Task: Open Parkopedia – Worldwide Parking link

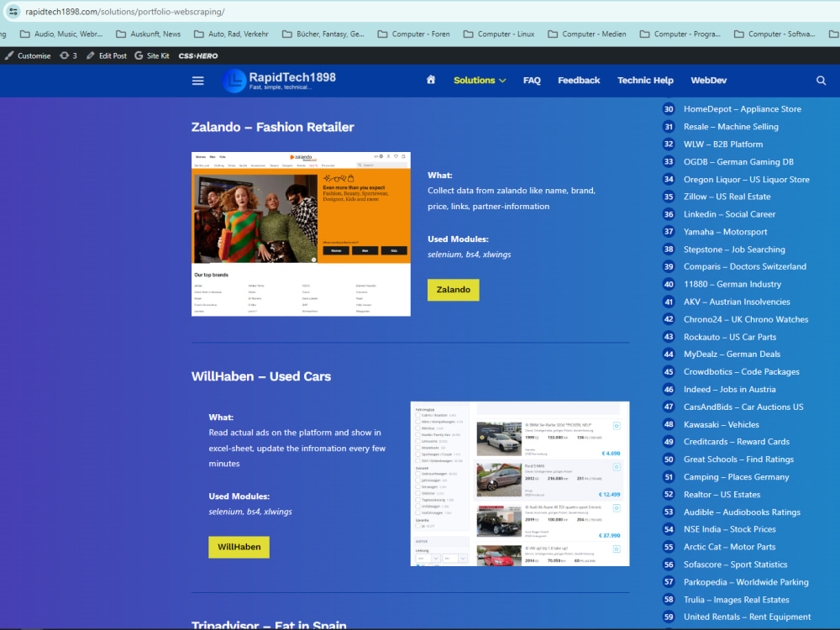Action: pyautogui.click(x=746, y=582)
